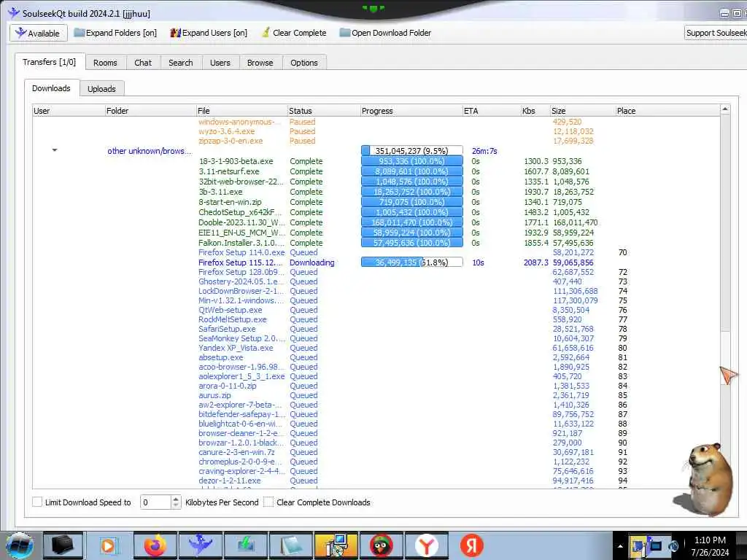Select the Downloads sub-tab
The width and height of the screenshot is (747, 560).
(x=52, y=88)
